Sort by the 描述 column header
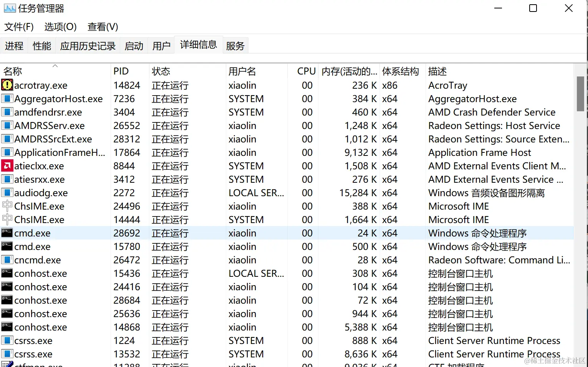Viewport: 588px width, 367px height. [x=500, y=71]
